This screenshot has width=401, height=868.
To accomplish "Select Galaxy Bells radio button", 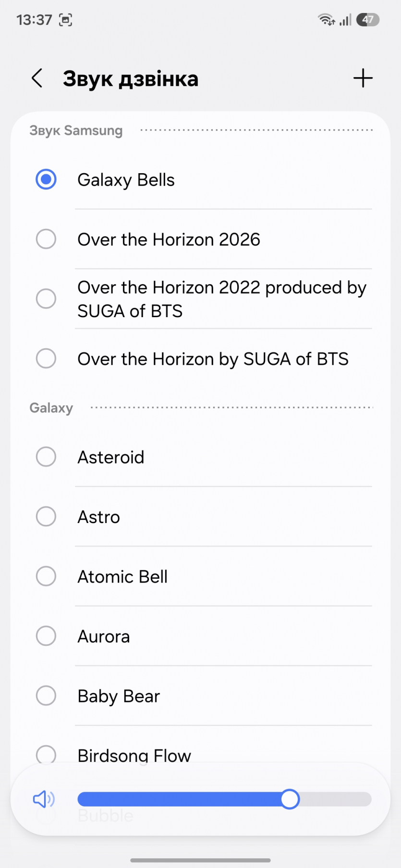I will click(46, 179).
